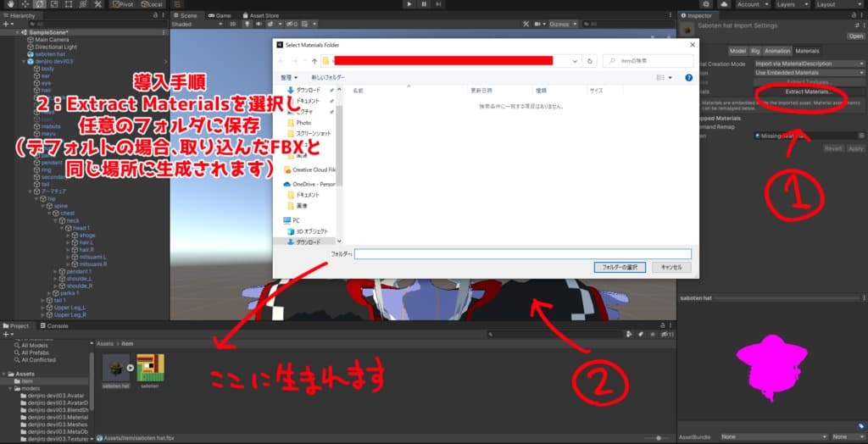Open the AssetBundle None dropdown

point(775,437)
